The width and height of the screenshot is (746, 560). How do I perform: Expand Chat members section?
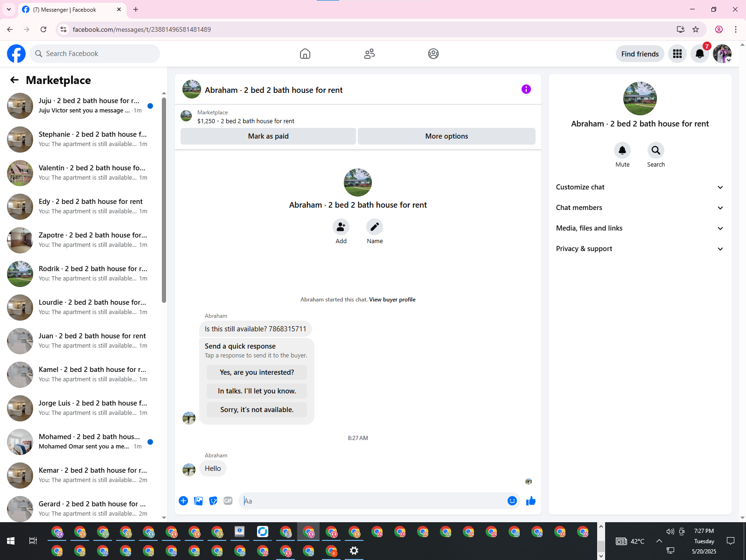tap(640, 208)
